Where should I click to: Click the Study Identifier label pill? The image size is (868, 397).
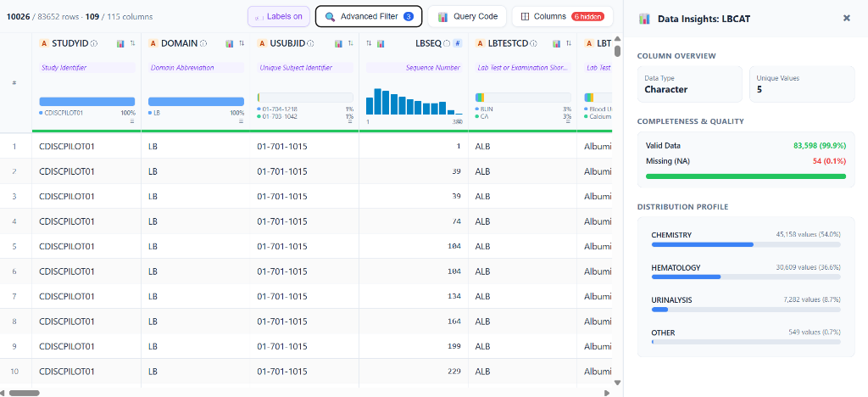(x=87, y=68)
